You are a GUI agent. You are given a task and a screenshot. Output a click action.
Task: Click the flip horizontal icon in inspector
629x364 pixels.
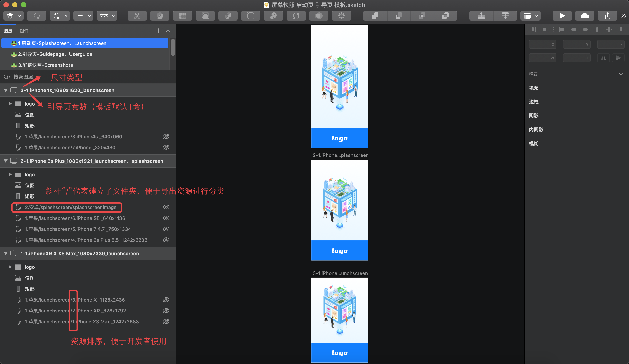point(603,58)
